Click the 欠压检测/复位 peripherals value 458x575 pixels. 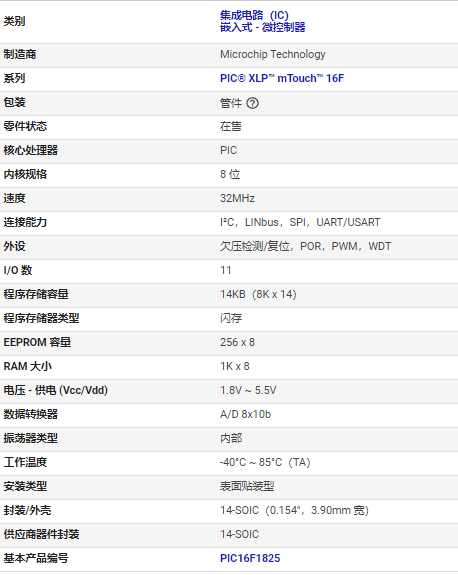tap(305, 246)
